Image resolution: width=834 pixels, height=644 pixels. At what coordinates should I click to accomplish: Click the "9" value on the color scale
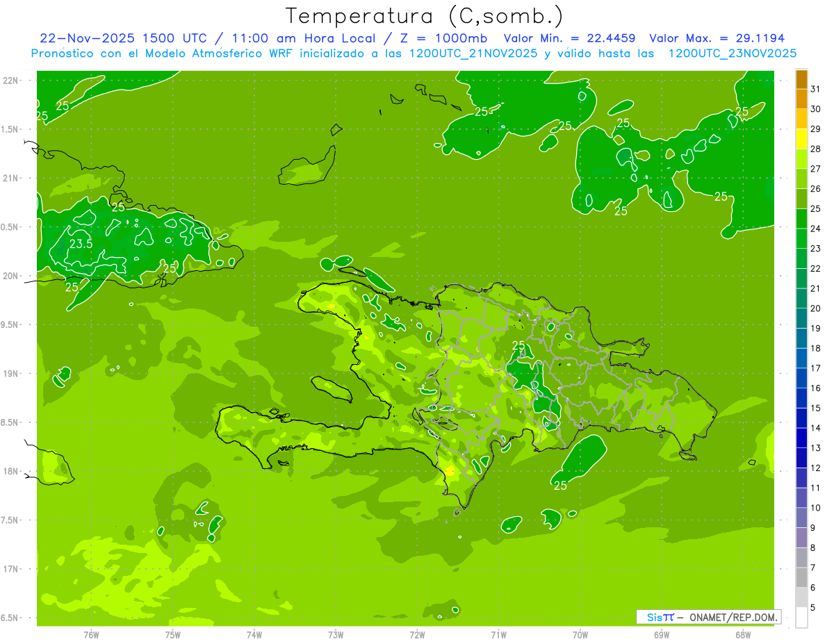click(x=813, y=528)
